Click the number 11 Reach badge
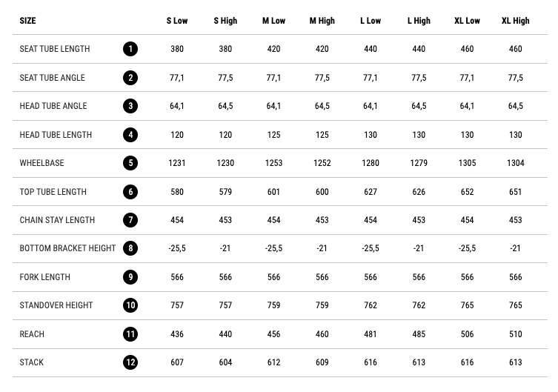558x392 pixels. [130, 334]
